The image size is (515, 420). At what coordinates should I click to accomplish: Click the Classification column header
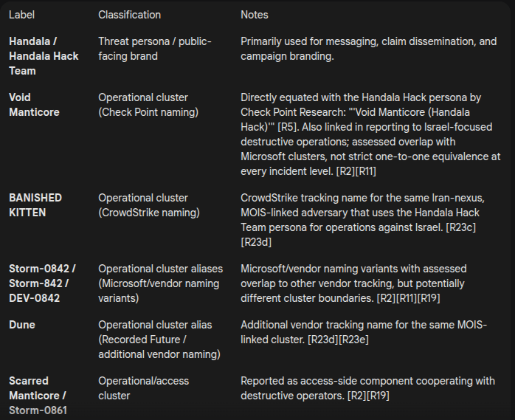(x=129, y=15)
